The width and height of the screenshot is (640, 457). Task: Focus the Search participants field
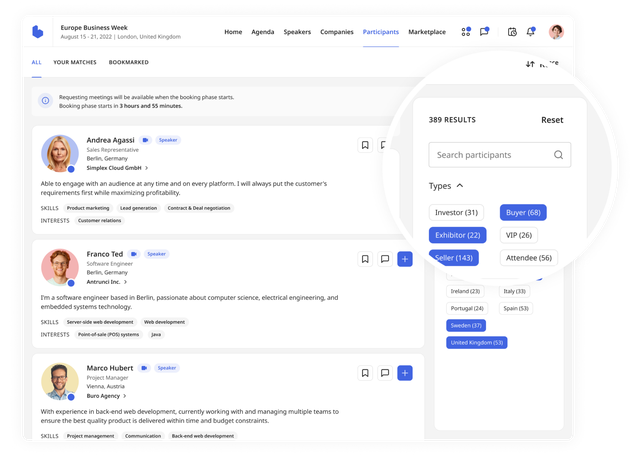490,155
